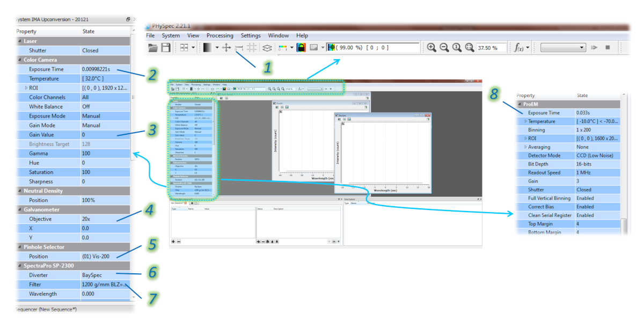Screen dimensions: 644x327
Task: Click the grayscale gradient colormap icon
Action: tap(208, 48)
